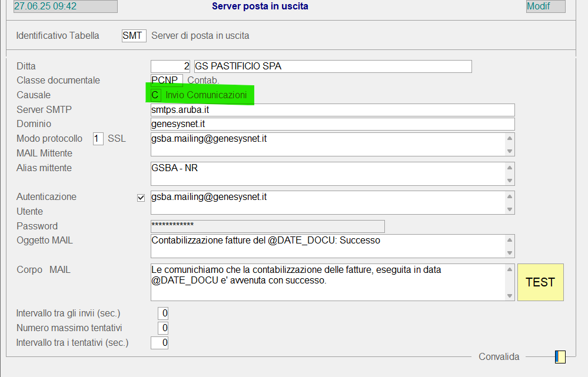This screenshot has height=377, width=588.
Task: Click the Server SMTP input field
Action: [333, 110]
